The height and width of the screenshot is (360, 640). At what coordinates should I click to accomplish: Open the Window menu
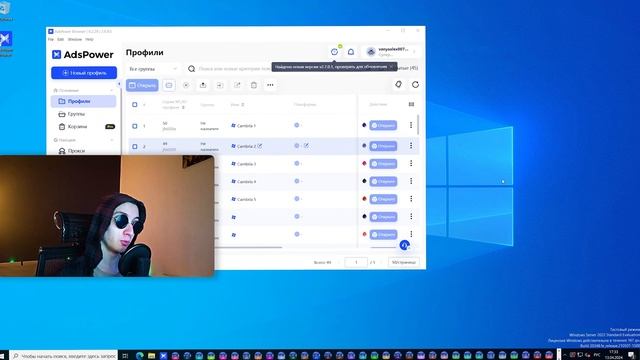75,39
